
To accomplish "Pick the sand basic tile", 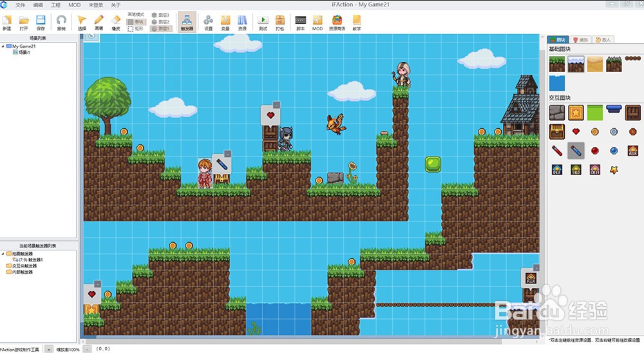I will [x=594, y=64].
